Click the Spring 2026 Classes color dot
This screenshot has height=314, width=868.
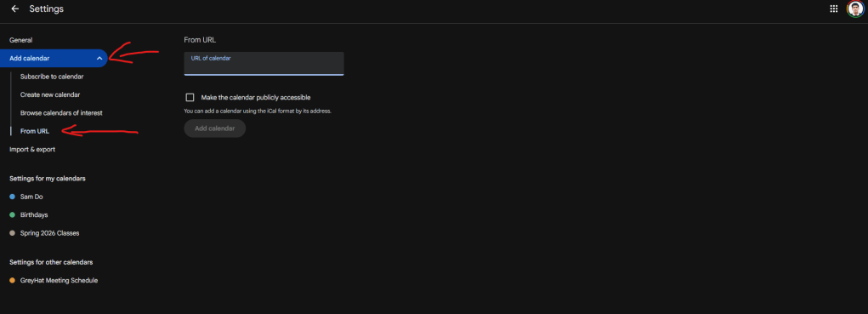[x=12, y=233]
